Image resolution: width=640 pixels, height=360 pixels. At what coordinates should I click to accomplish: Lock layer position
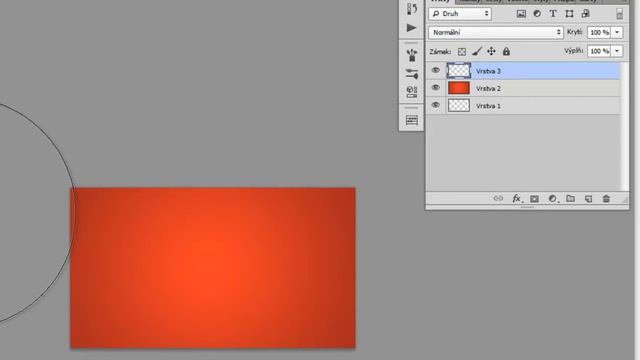491,51
